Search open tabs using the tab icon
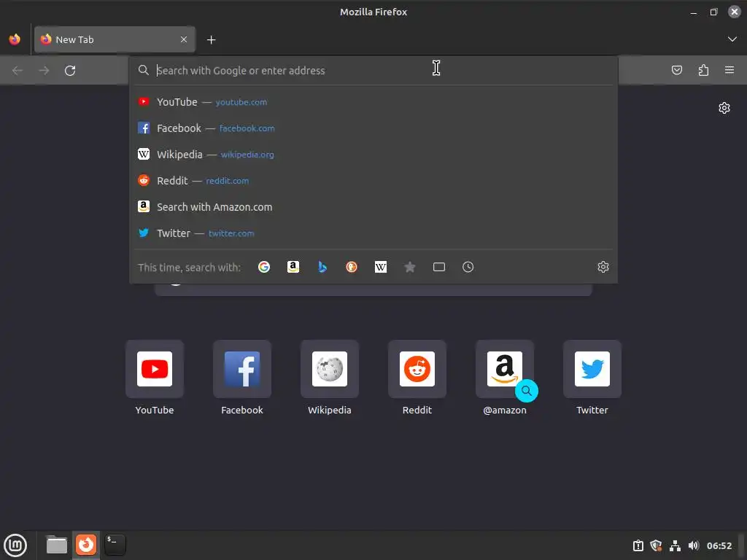 [x=438, y=267]
